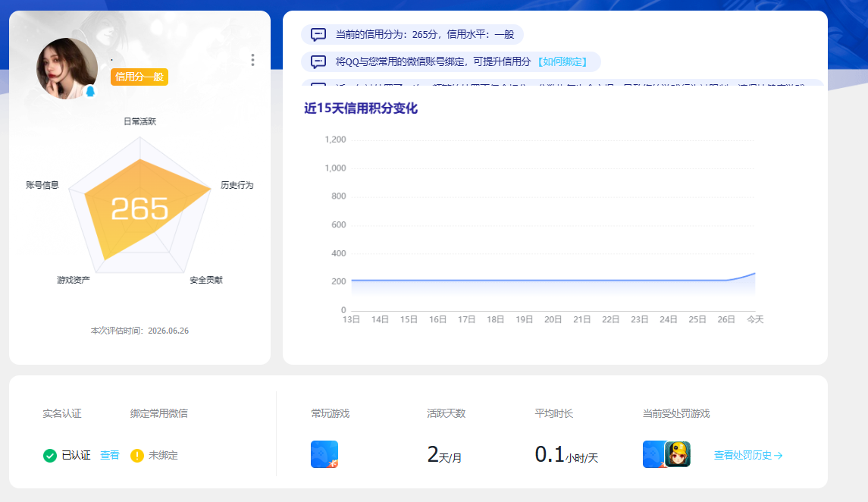868x502 pixels.
Task: Click the yellow warning icon beside 未绑定
Action: pyautogui.click(x=136, y=456)
